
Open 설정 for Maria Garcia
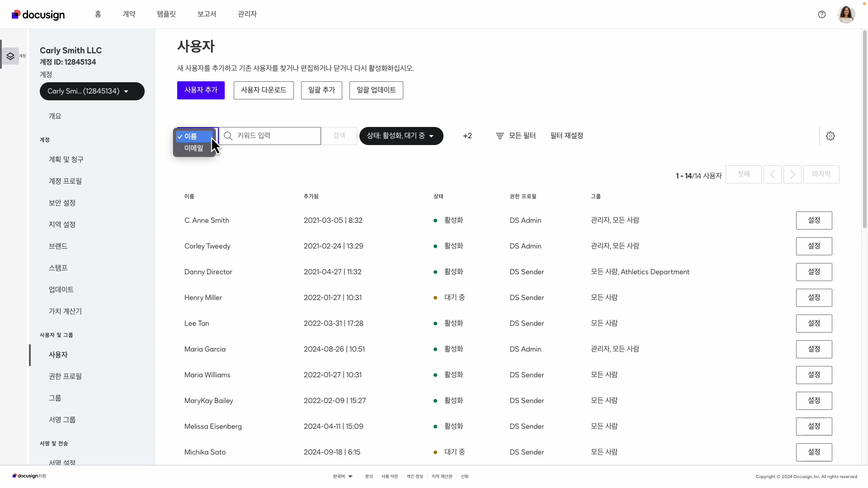814,349
